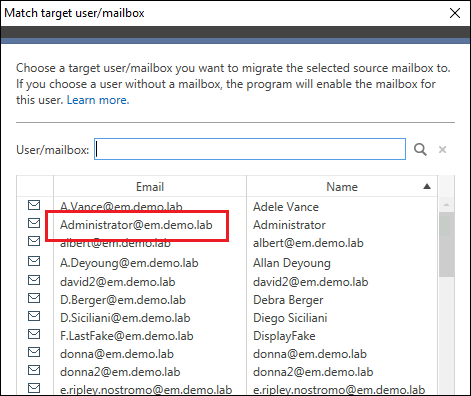Click the name Allan Deyoung
Image resolution: width=471 pixels, height=396 pixels.
click(292, 263)
